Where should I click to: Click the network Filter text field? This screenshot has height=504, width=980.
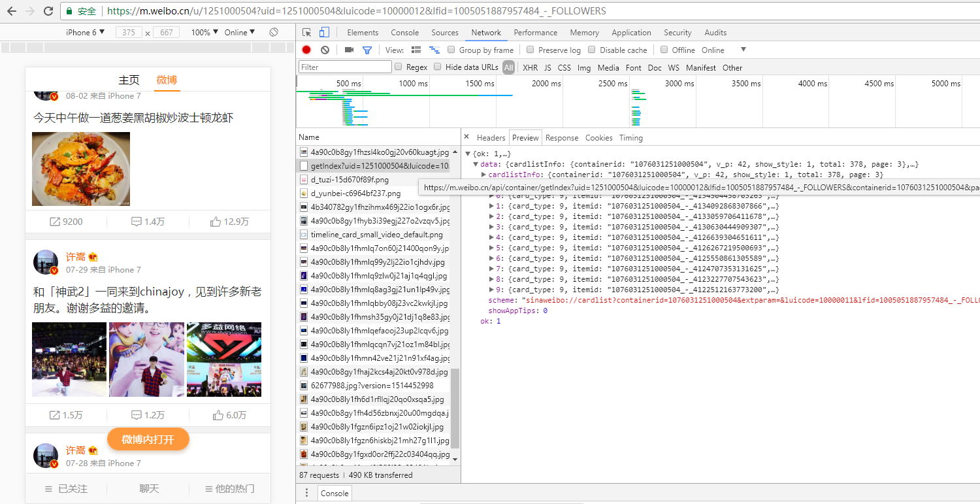tap(345, 67)
